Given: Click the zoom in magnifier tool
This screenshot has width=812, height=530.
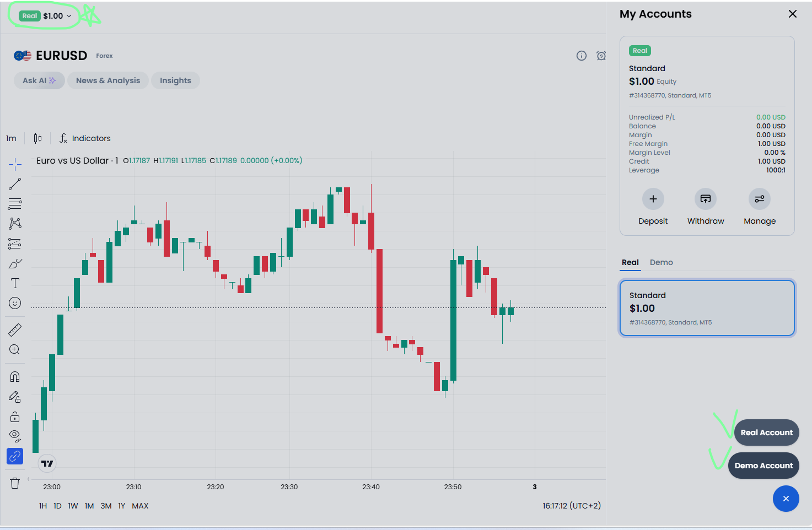Looking at the screenshot, I should (x=15, y=350).
